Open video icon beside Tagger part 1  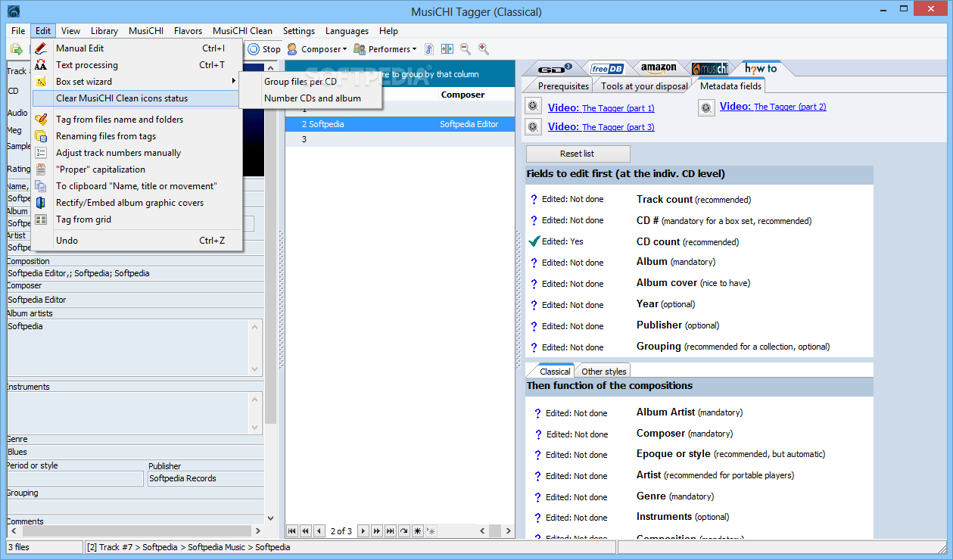point(533,107)
